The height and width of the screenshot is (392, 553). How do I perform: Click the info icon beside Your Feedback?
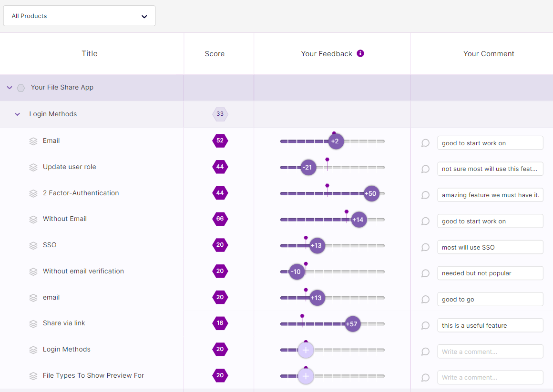[x=360, y=53]
